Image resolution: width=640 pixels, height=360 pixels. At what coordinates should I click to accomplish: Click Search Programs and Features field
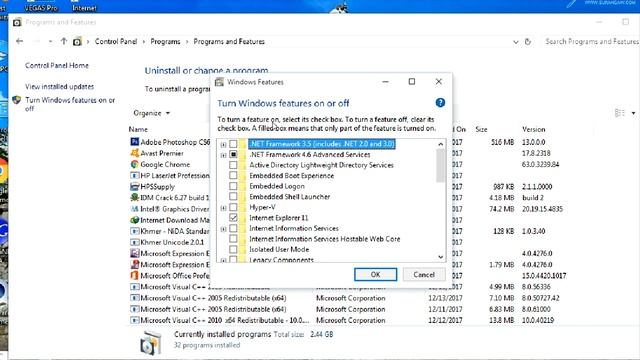(x=591, y=41)
